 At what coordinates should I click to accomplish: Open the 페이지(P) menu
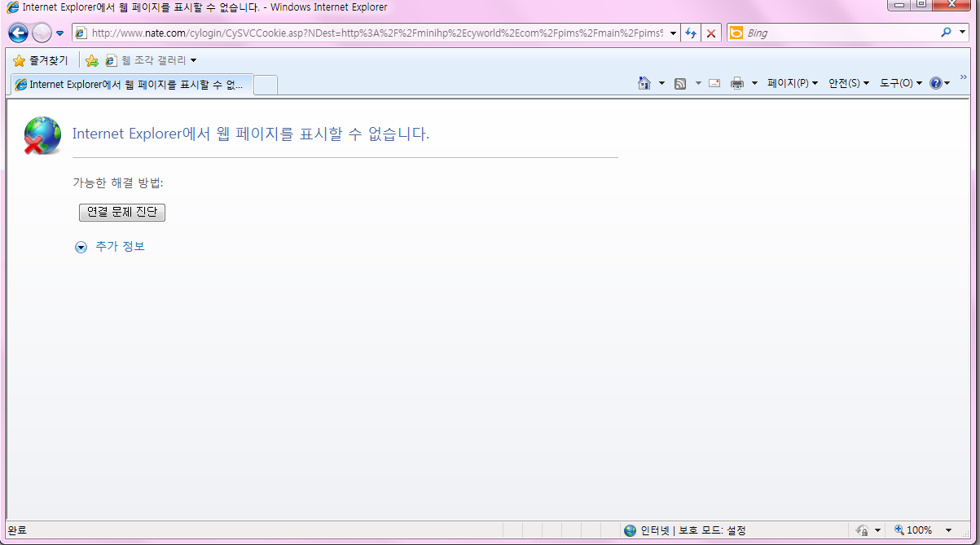click(x=793, y=83)
